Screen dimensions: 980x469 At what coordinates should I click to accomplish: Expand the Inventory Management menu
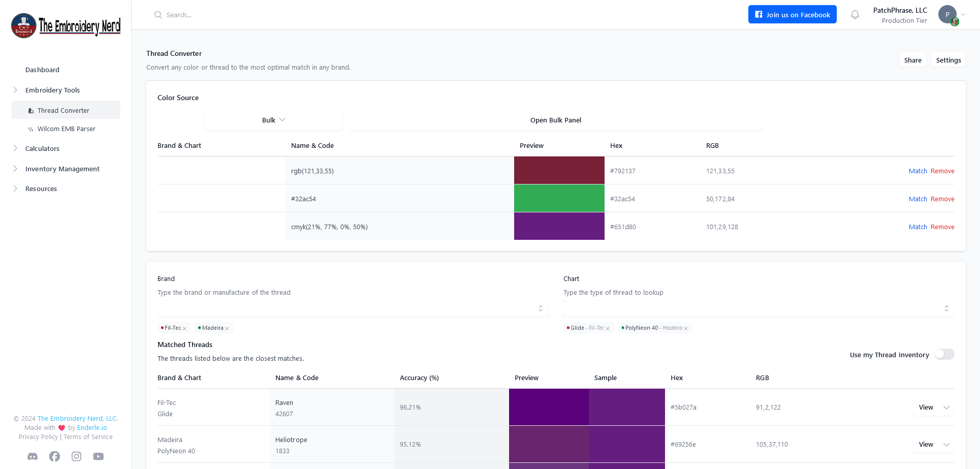[x=62, y=169]
